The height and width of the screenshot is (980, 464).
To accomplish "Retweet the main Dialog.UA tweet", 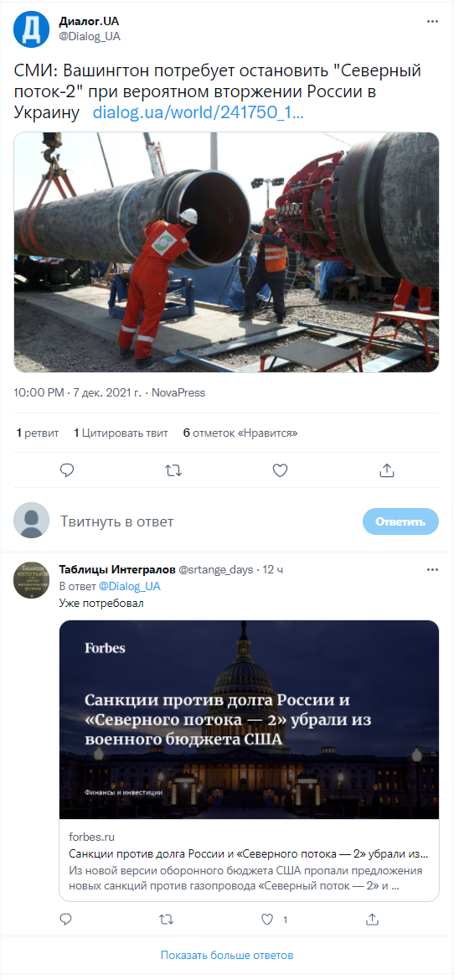I will pos(173,470).
